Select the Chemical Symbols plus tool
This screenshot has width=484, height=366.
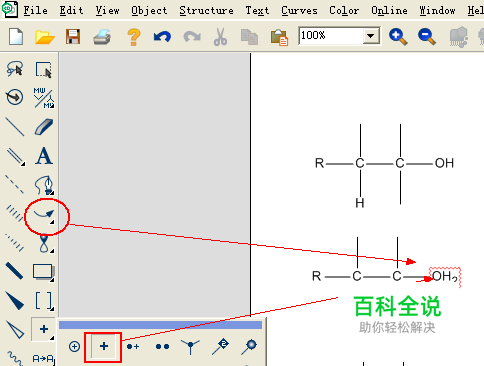(44, 329)
